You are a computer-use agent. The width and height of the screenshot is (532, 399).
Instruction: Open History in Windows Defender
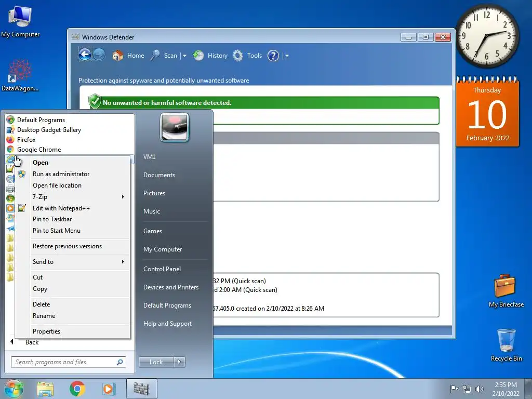pyautogui.click(x=210, y=55)
